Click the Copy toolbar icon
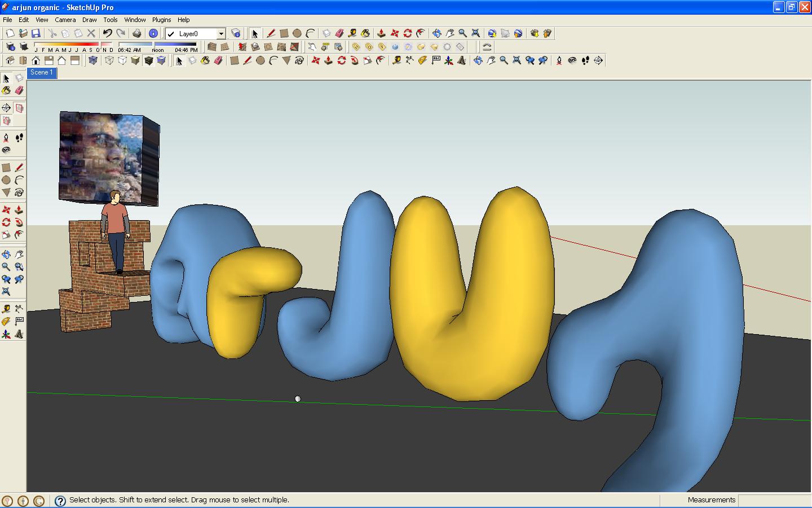The width and height of the screenshot is (812, 508). click(65, 33)
